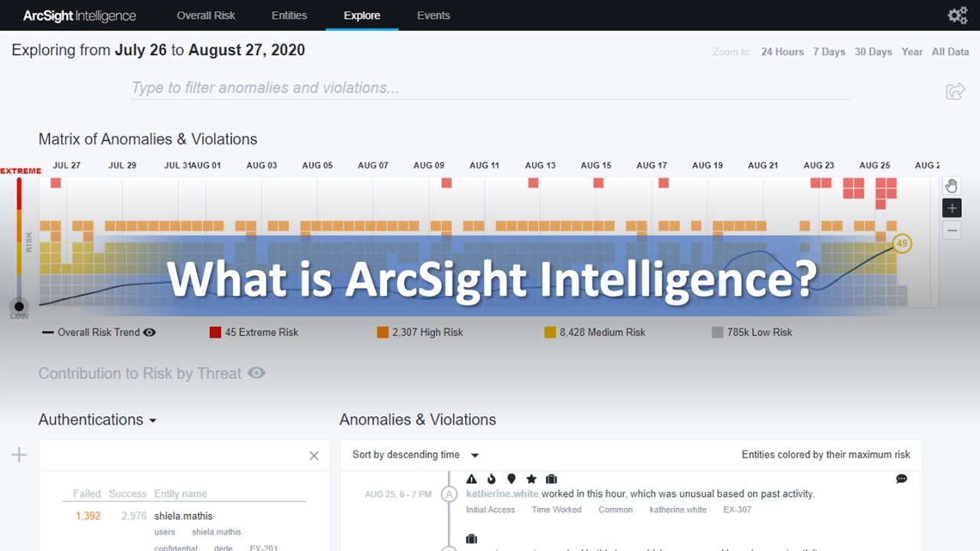Click the extreme risk tile under JUL 27
The width and height of the screenshot is (980, 551).
[x=55, y=183]
